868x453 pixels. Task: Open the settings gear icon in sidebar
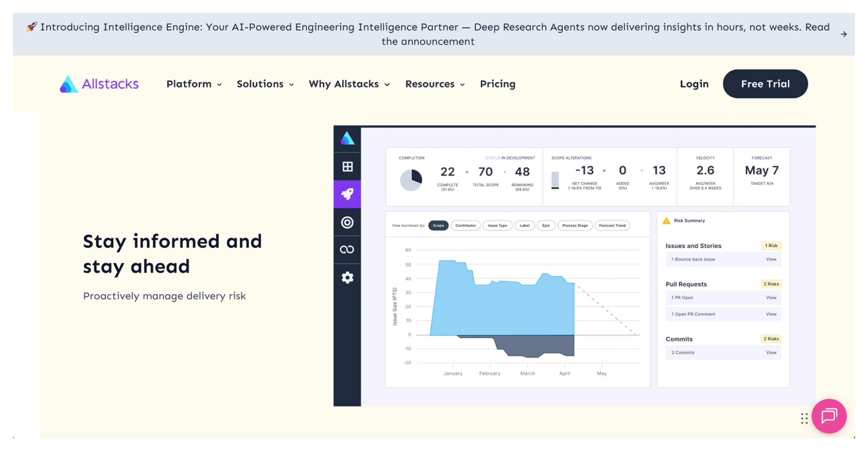pos(347,278)
